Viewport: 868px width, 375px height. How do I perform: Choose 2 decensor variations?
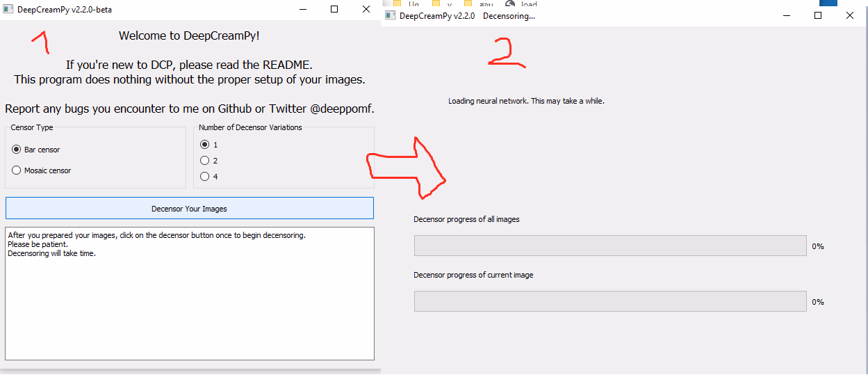click(x=204, y=161)
